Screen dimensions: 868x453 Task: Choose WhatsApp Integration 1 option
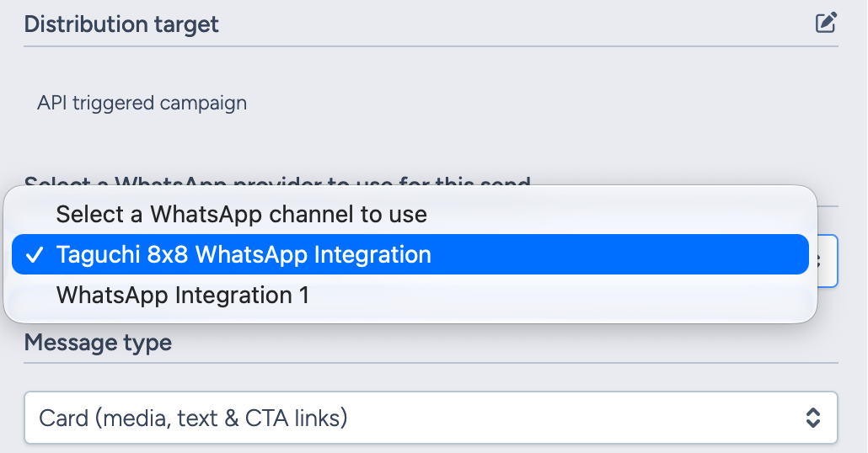(410, 295)
